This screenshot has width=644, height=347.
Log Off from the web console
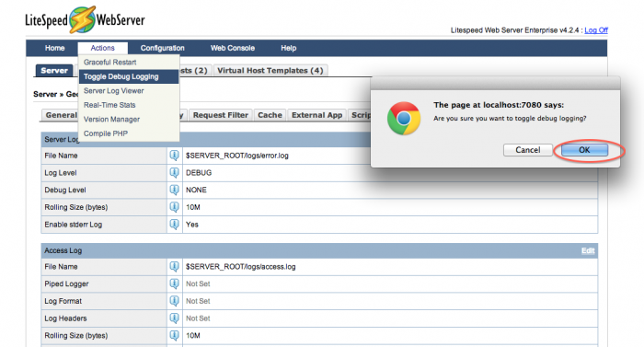(596, 30)
